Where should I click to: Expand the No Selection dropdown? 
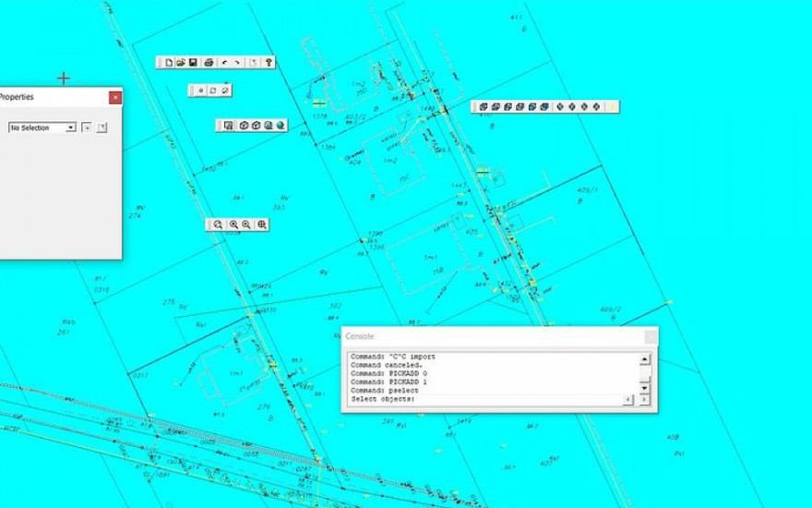coord(70,127)
